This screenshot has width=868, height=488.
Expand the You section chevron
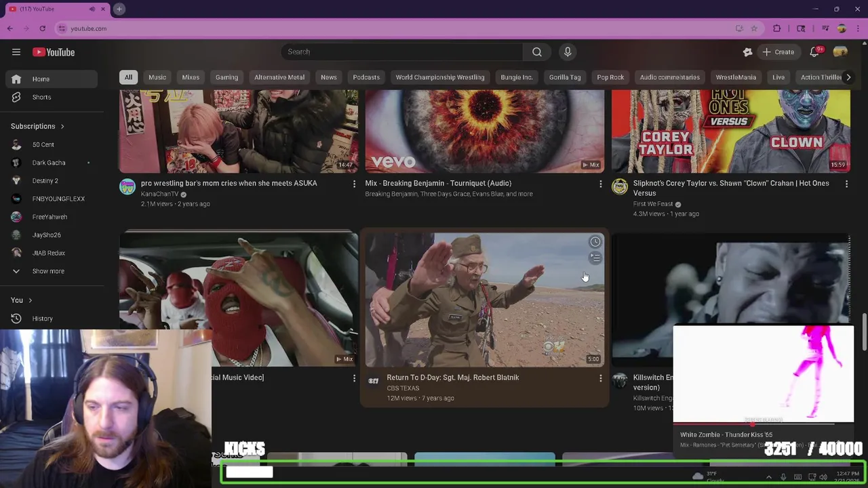[30, 300]
